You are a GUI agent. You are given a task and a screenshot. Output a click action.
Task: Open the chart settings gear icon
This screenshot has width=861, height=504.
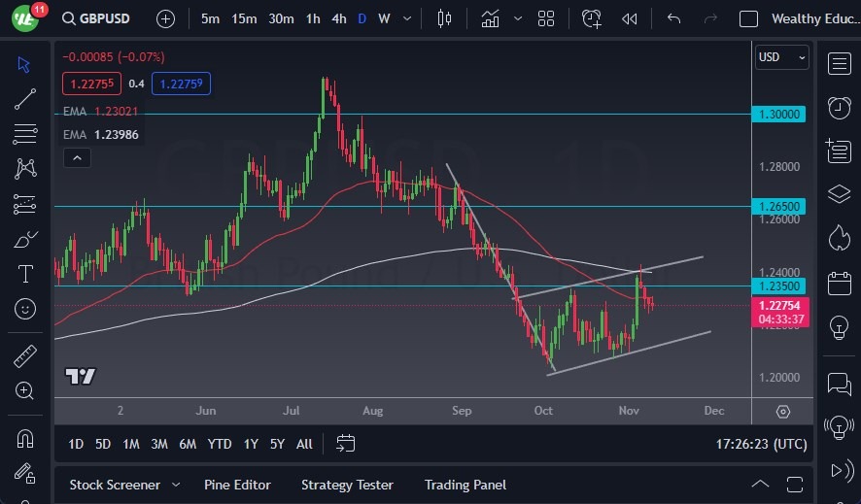783,411
